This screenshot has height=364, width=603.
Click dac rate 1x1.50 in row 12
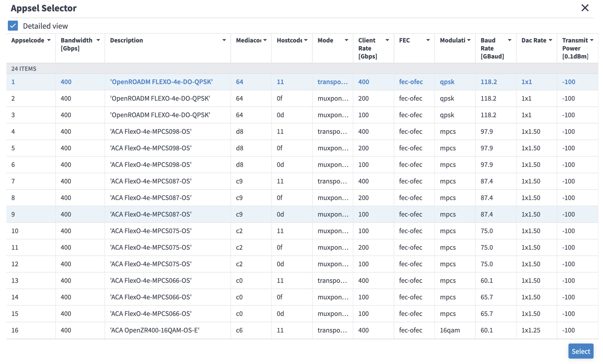tap(531, 264)
